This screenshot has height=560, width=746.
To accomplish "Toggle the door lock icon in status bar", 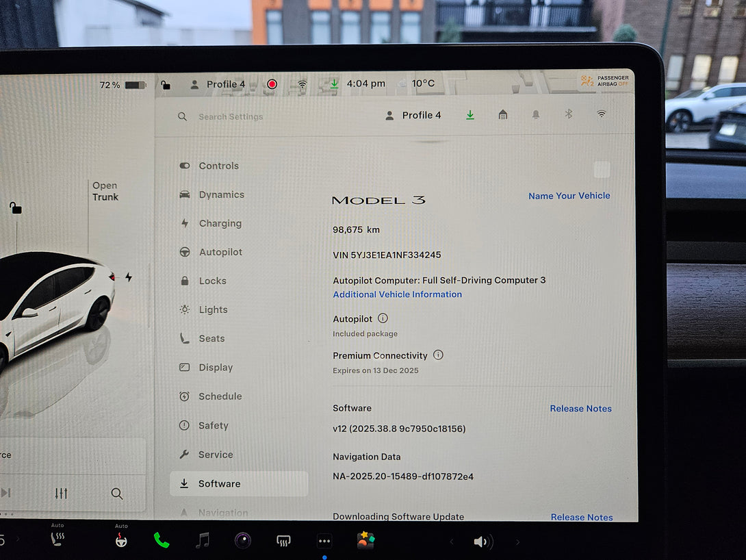I will pos(166,85).
